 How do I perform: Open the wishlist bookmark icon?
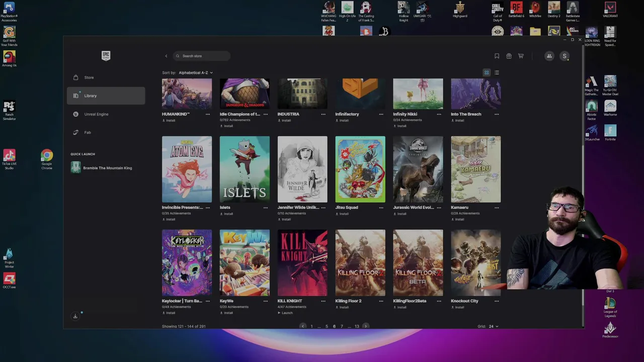click(497, 56)
